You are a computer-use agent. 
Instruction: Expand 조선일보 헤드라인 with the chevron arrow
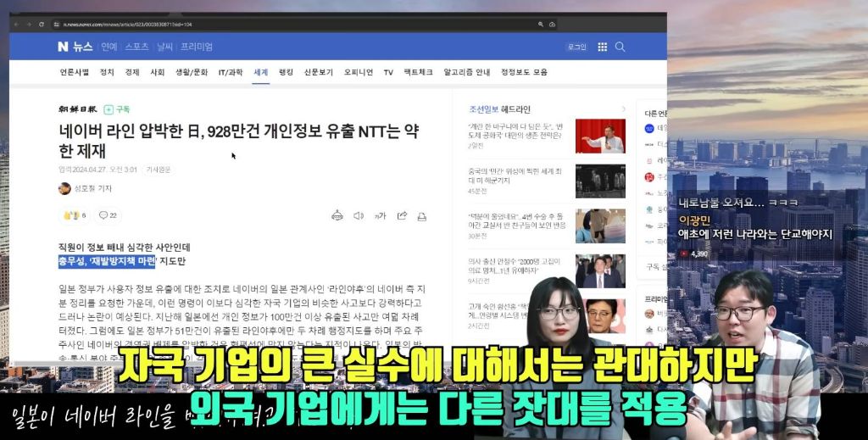[623, 109]
